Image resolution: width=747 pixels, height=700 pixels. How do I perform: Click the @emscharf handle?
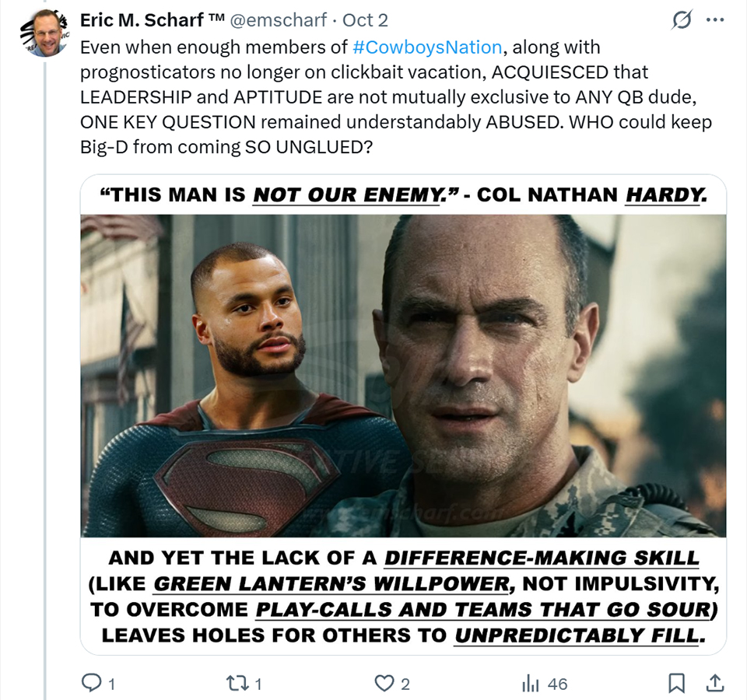[x=279, y=19]
